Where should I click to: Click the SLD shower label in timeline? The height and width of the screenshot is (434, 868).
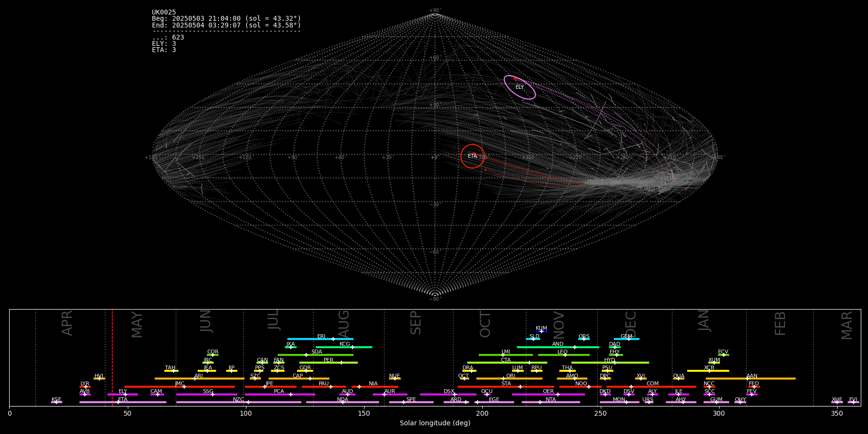coord(534,337)
